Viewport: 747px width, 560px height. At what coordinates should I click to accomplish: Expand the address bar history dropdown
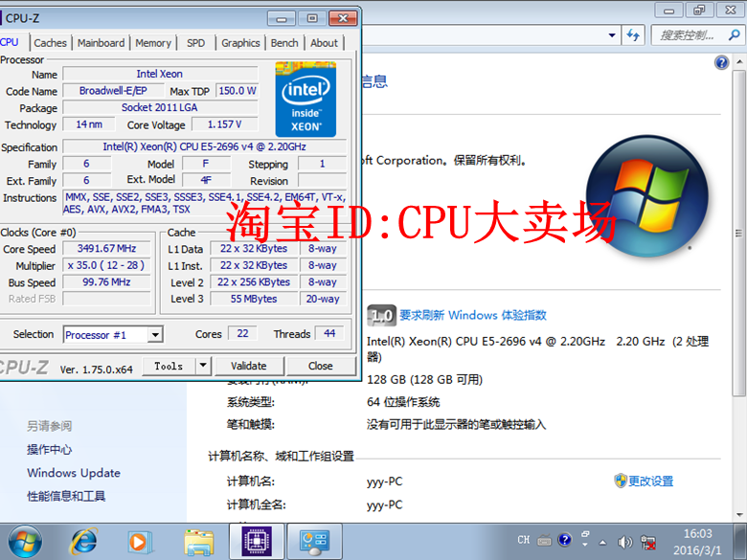pyautogui.click(x=612, y=34)
